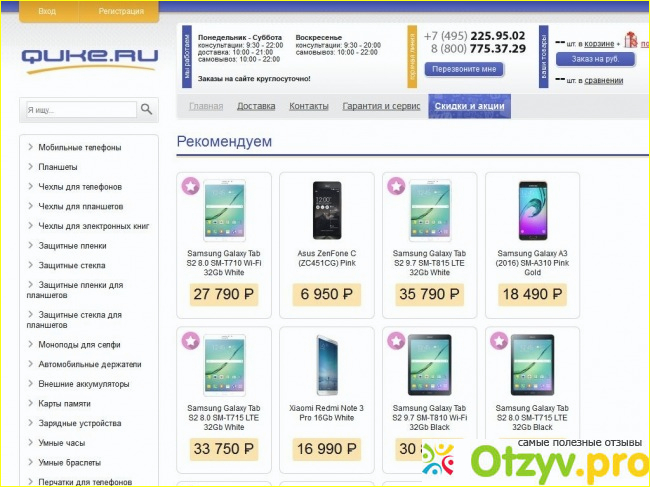Open the Гарантия и сервис menu item

381,106
